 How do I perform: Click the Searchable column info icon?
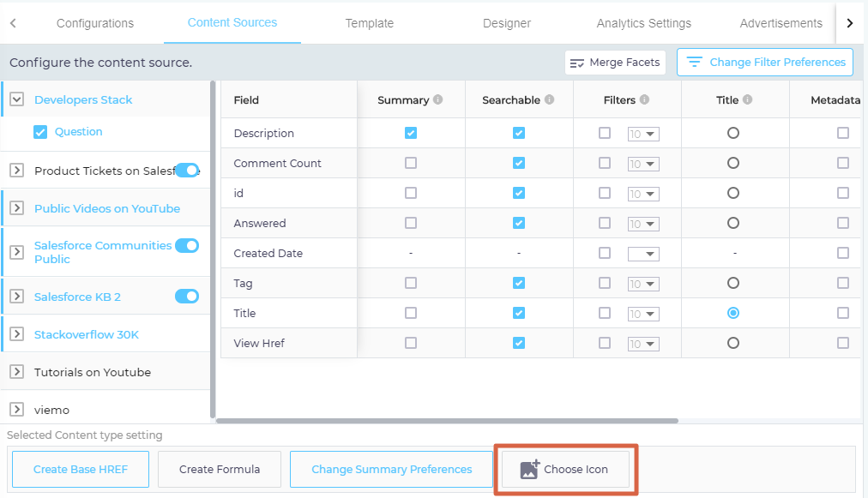[549, 99]
